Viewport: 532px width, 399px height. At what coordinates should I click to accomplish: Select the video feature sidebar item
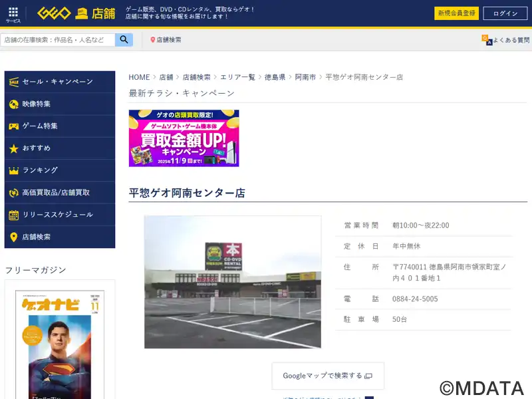click(x=59, y=104)
